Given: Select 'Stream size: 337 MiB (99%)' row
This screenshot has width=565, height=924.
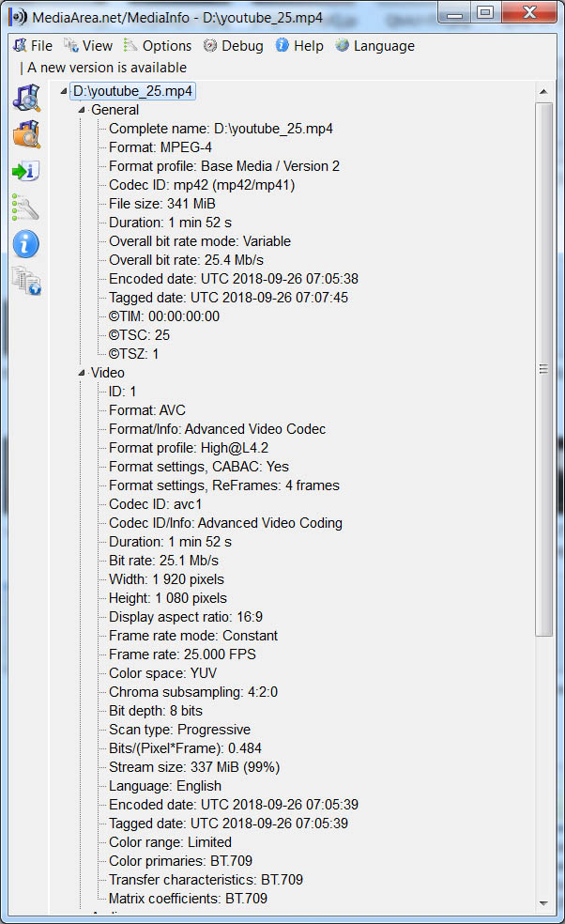Looking at the screenshot, I should (x=194, y=768).
